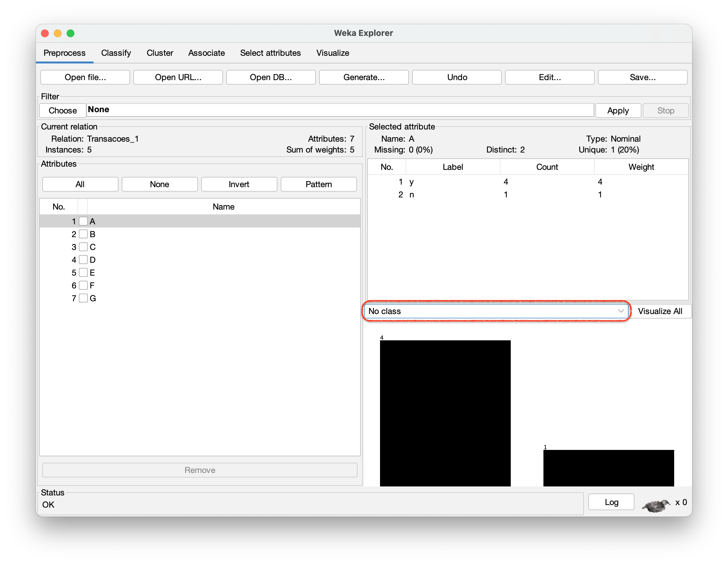728x564 pixels.
Task: Click the filter field showing None
Action: 340,110
